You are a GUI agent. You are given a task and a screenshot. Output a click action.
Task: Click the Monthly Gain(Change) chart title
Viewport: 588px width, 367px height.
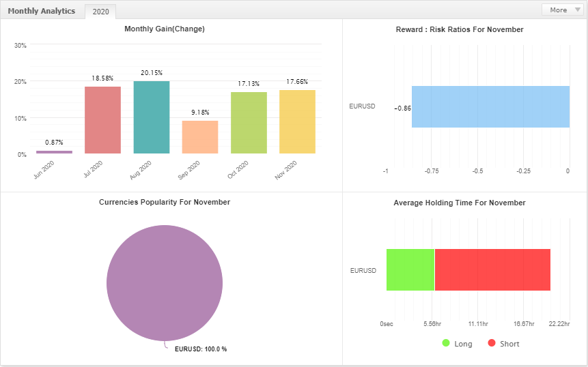(x=165, y=29)
